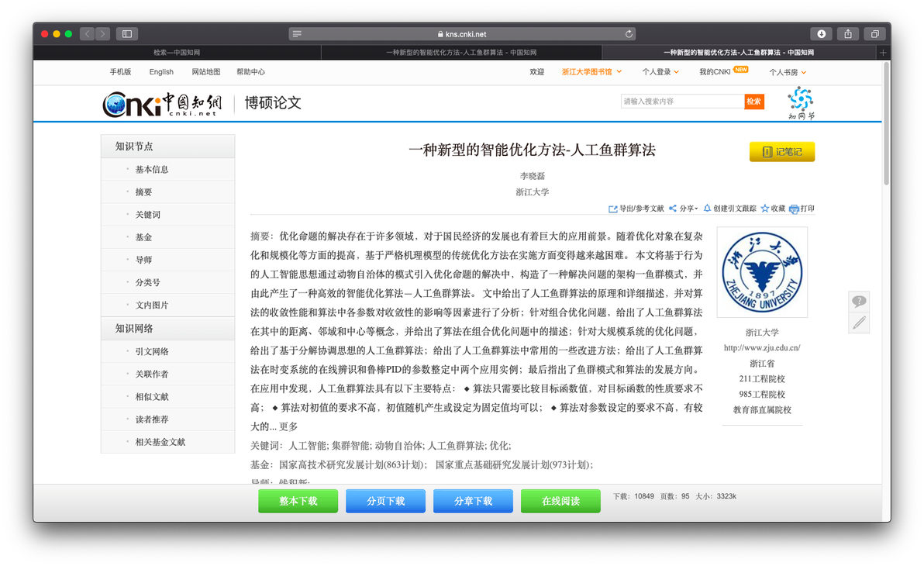This screenshot has height=566, width=924.
Task: Click the 请输入搜索内容 search field
Action: [x=682, y=102]
